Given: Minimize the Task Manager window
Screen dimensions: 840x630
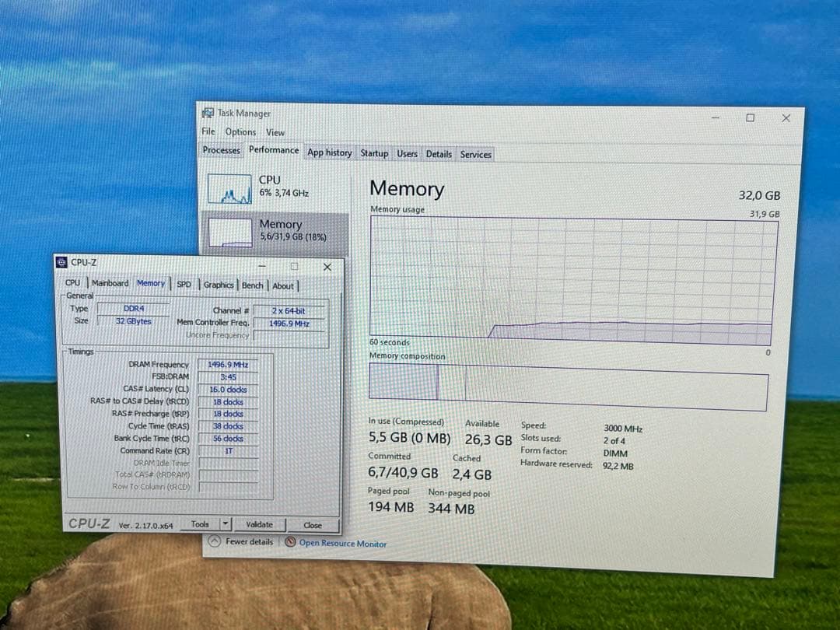Looking at the screenshot, I should coord(715,117).
